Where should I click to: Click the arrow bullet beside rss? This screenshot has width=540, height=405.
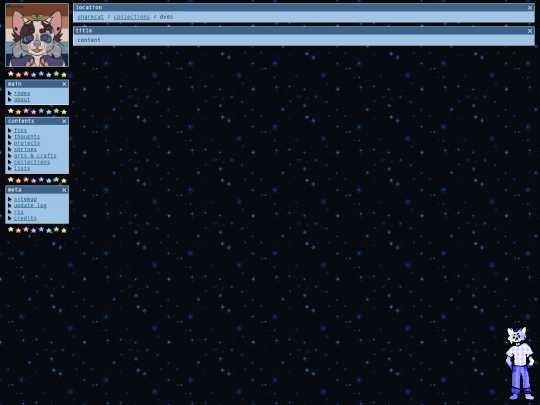pos(10,212)
